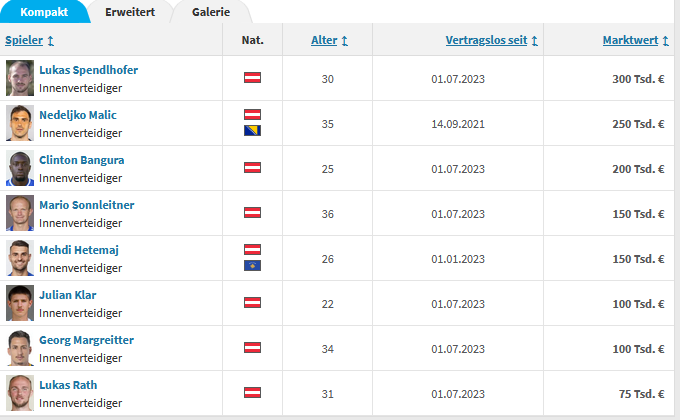Select the Kompakt tab

44,12
